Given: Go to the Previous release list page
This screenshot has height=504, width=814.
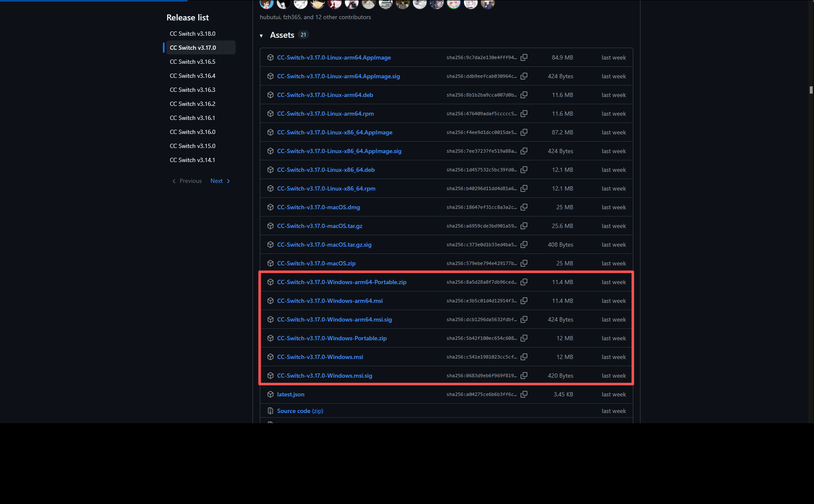Looking at the screenshot, I should coord(187,181).
